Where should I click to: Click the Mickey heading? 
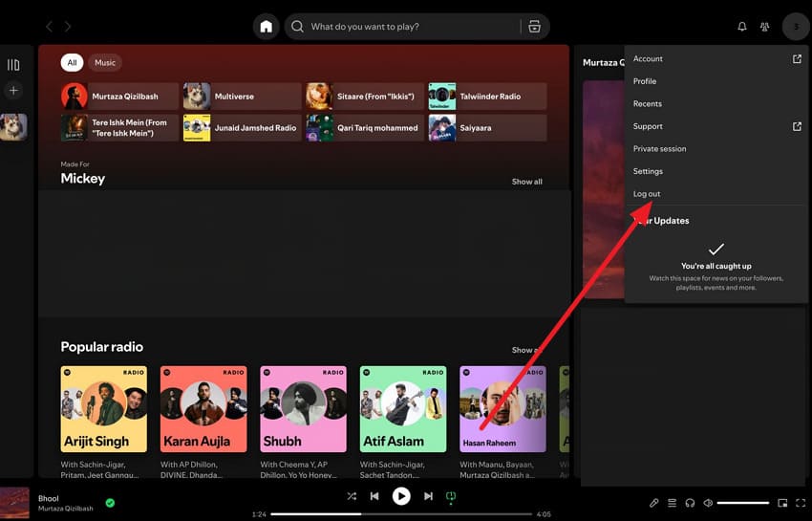click(x=83, y=179)
